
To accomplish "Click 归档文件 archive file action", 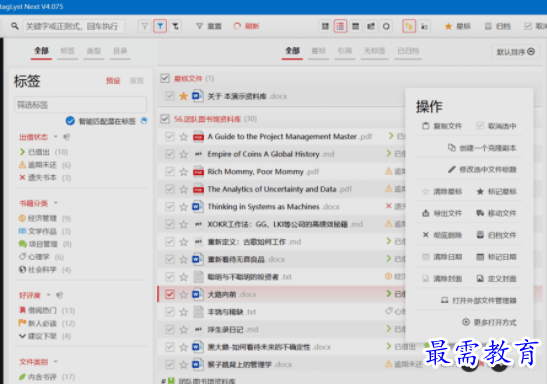I will pyautogui.click(x=496, y=235).
